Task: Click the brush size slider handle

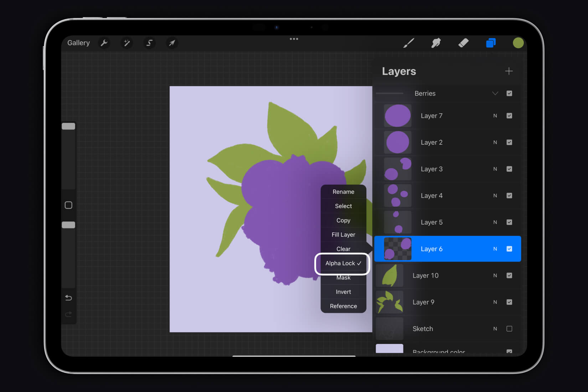Action: pyautogui.click(x=68, y=126)
